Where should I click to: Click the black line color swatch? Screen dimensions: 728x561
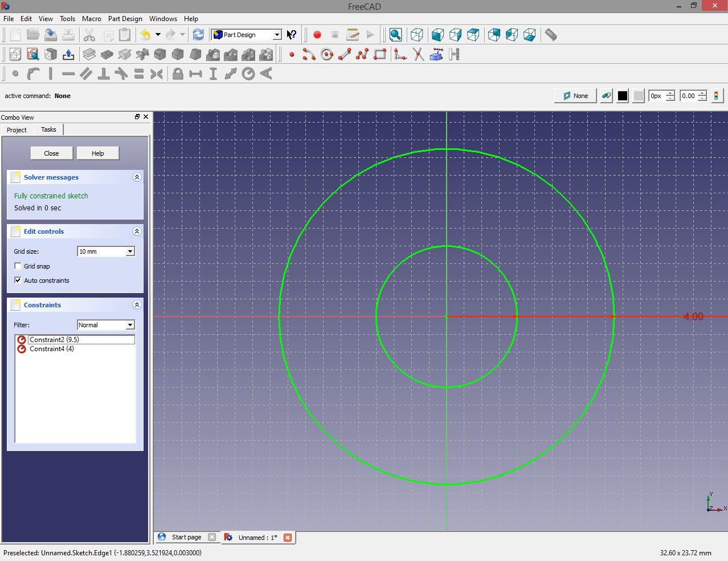(623, 96)
